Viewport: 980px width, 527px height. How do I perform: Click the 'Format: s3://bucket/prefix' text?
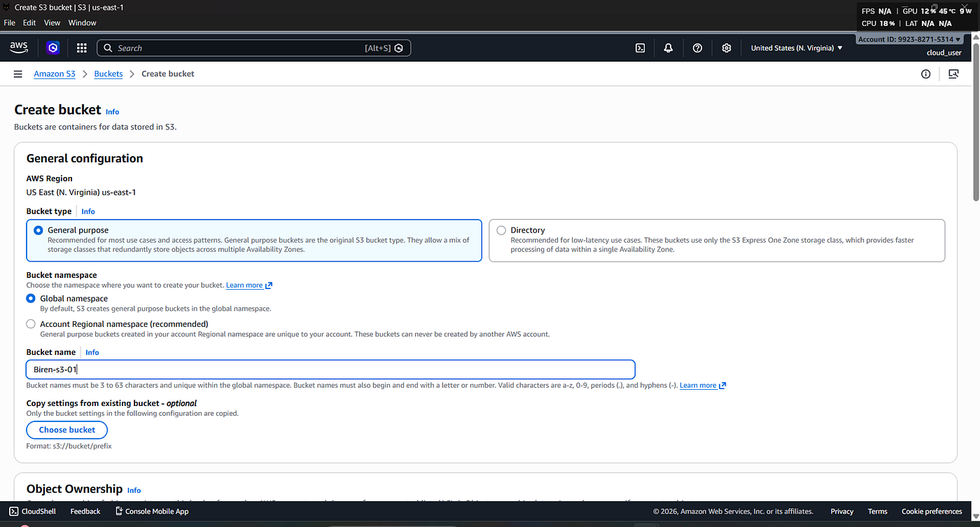click(69, 446)
